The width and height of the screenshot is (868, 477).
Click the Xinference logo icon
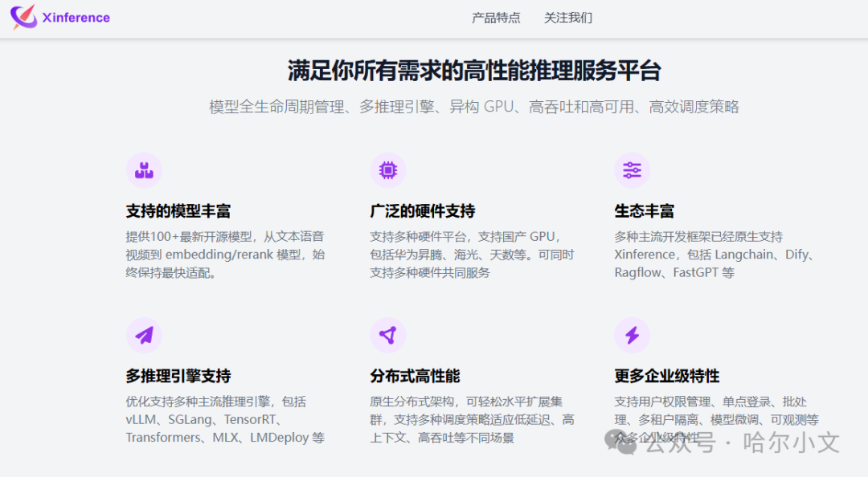pos(24,17)
